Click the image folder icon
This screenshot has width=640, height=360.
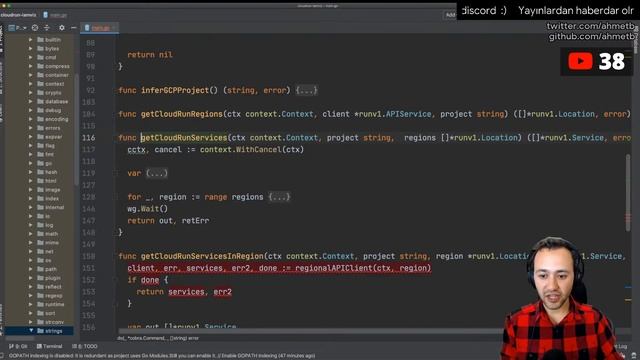click(x=40, y=189)
